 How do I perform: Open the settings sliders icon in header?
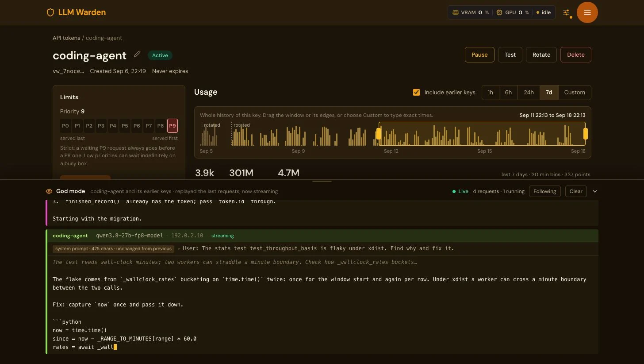(x=566, y=12)
